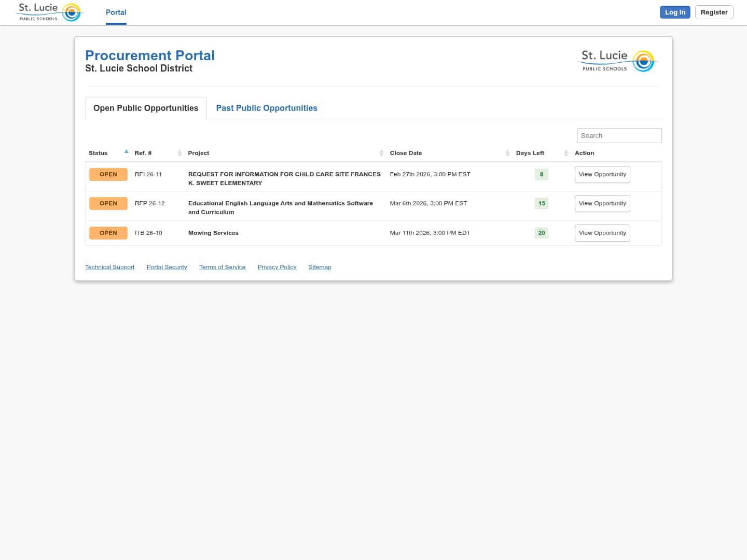Screen dimensions: 747x560
Task: Click the St. Lucie logo in navbar
Action: click(x=50, y=12)
